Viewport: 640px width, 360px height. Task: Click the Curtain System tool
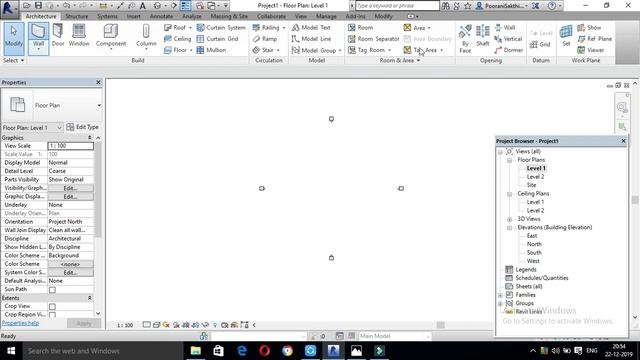pos(221,28)
